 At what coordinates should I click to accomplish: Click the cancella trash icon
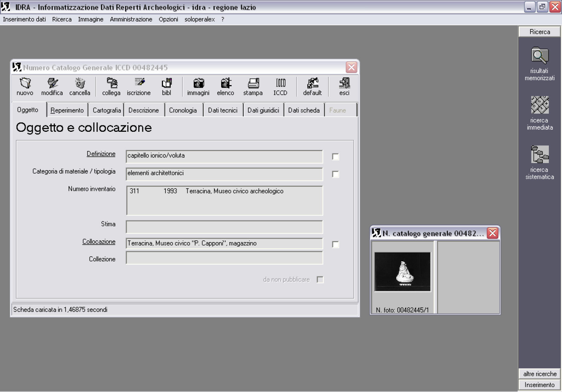click(80, 86)
